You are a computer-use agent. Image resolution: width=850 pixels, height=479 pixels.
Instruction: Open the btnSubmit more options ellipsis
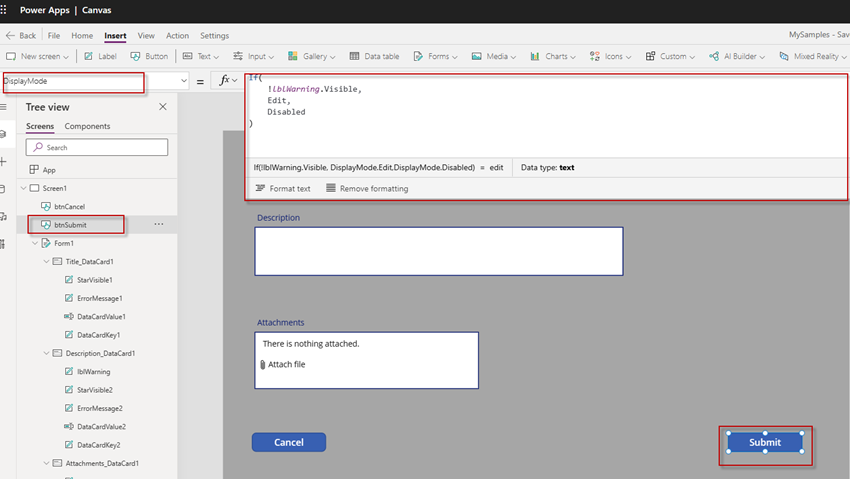click(x=159, y=224)
